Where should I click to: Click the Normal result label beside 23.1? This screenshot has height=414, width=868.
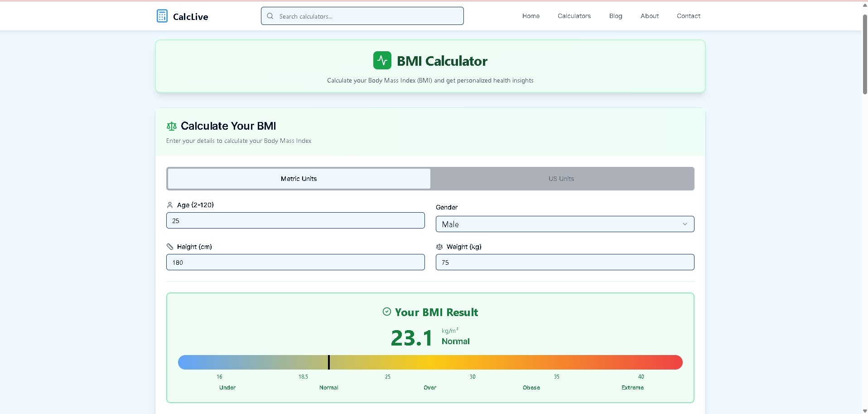pyautogui.click(x=456, y=341)
